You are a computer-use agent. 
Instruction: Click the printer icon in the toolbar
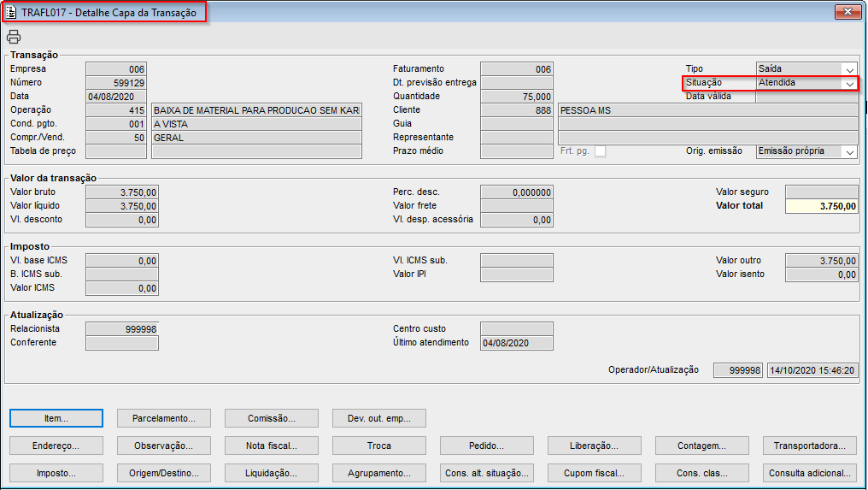14,37
